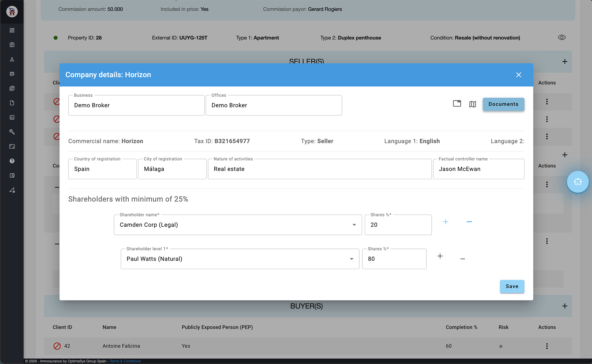Expand Shareholder level 1 dropdown
The width and height of the screenshot is (592, 364).
[x=351, y=259]
